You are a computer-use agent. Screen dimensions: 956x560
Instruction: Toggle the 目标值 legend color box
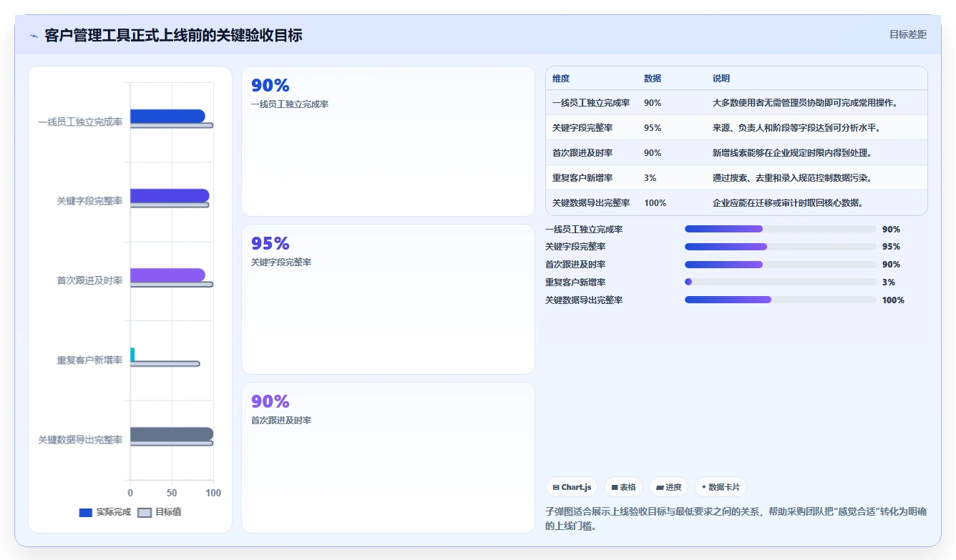145,512
